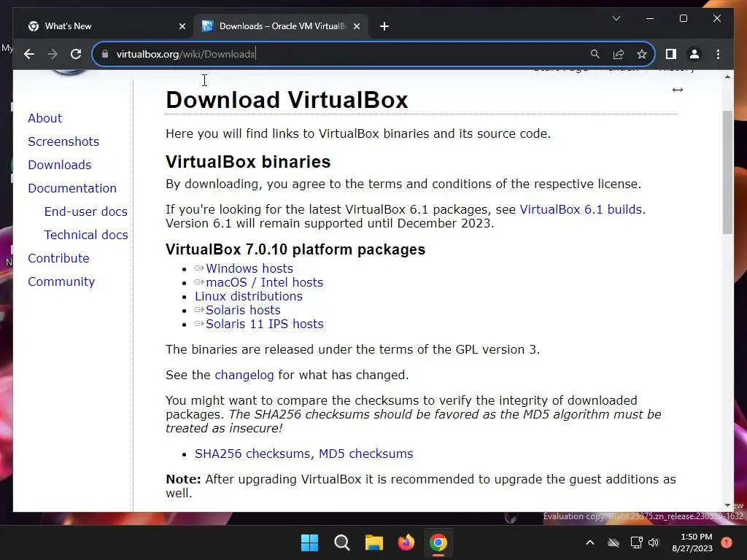747x560 pixels.
Task: Open the Chrome profile avatar menu
Action: pos(694,54)
